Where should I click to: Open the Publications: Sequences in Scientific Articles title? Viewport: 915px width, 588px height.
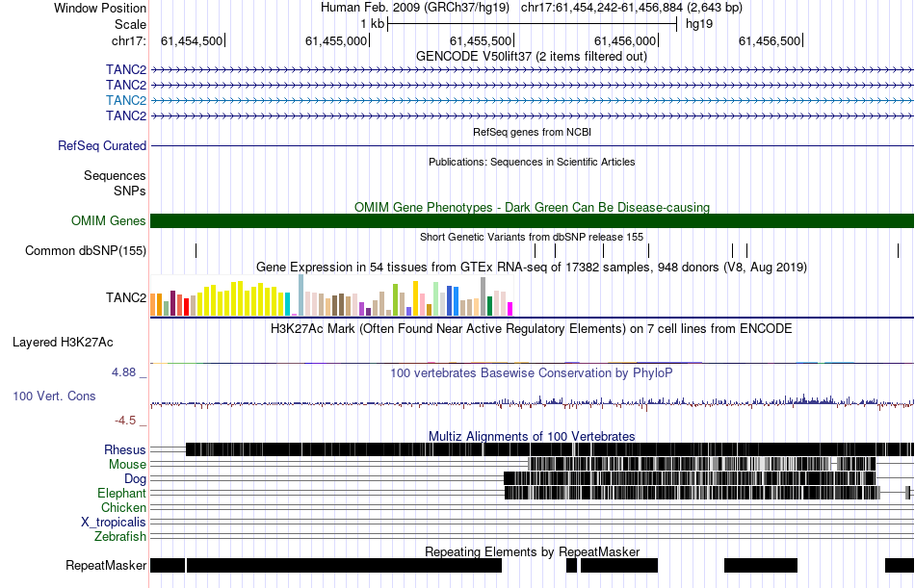tap(532, 163)
